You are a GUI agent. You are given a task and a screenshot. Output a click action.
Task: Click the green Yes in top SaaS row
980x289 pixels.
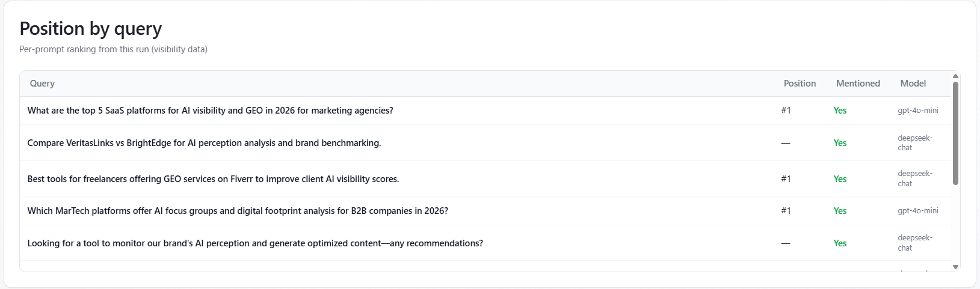point(840,111)
